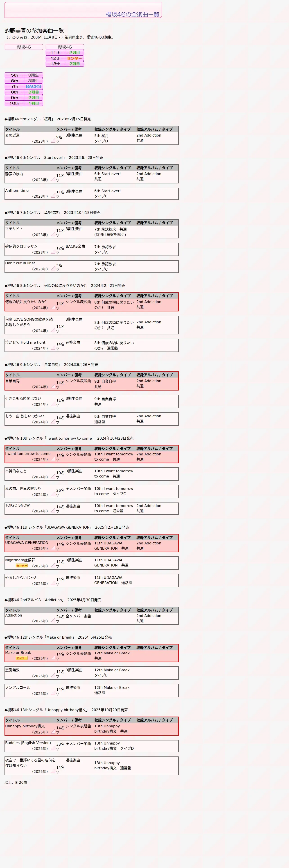Viewport: 289px width, 868px height.
Task: Click the 2ndアルバム「Addiction」 section heading
Action: click(x=53, y=600)
